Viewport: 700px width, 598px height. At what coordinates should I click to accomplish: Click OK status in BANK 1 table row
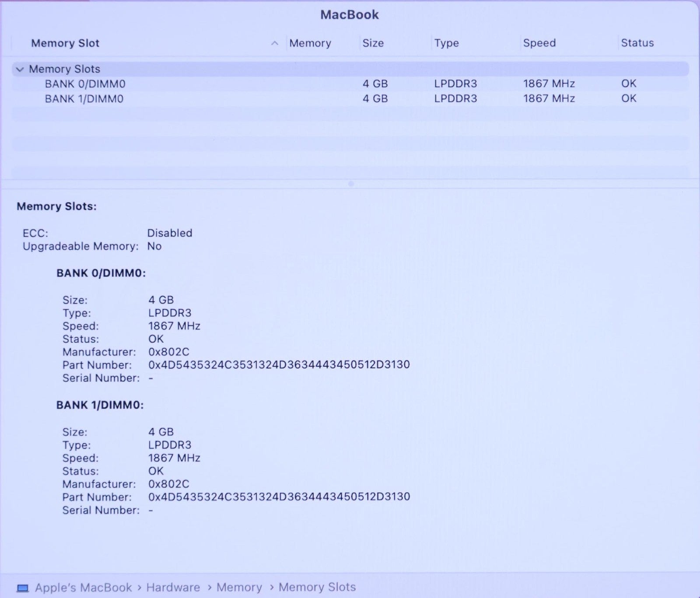coord(629,98)
